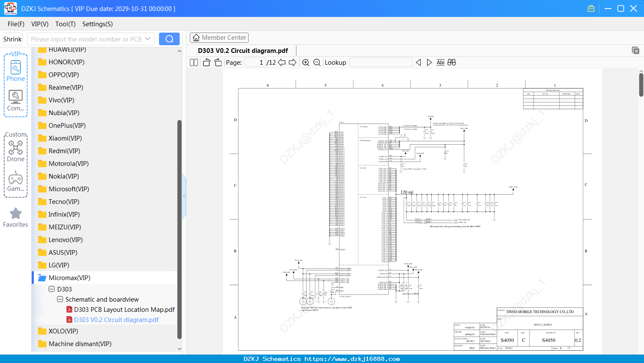Zoom out of the schematic
644x363 pixels.
pos(317,63)
